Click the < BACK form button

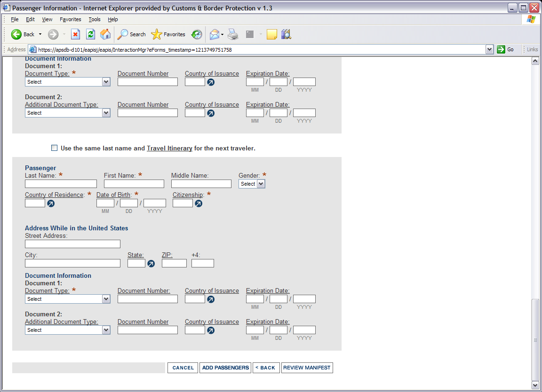266,368
